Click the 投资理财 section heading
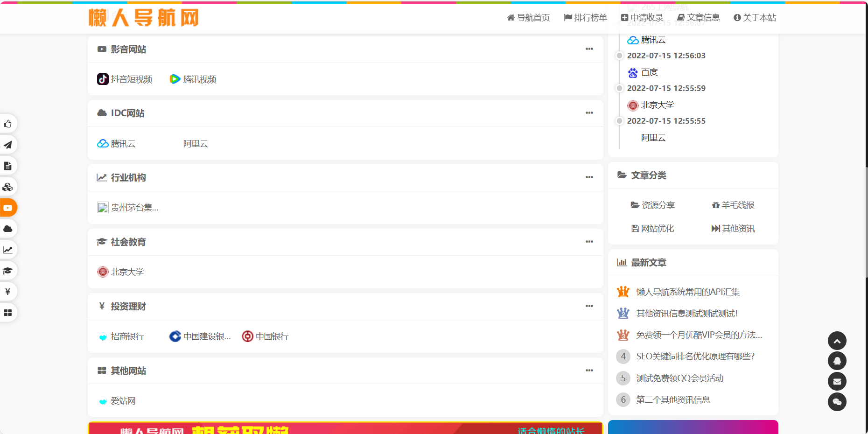This screenshot has height=434, width=868. [128, 307]
